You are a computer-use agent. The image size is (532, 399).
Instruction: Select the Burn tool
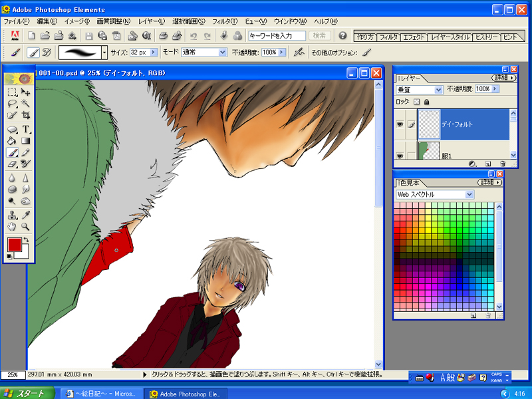click(25, 201)
